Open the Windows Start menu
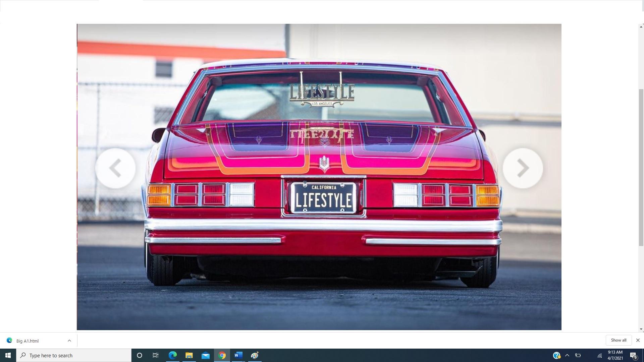Image resolution: width=644 pixels, height=362 pixels. 8,355
